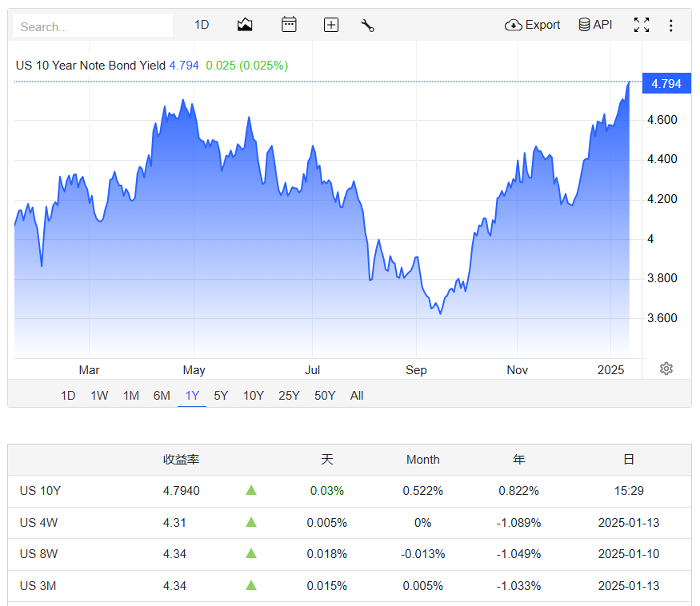The width and height of the screenshot is (700, 606).
Task: Open the API database icon
Action: point(594,25)
